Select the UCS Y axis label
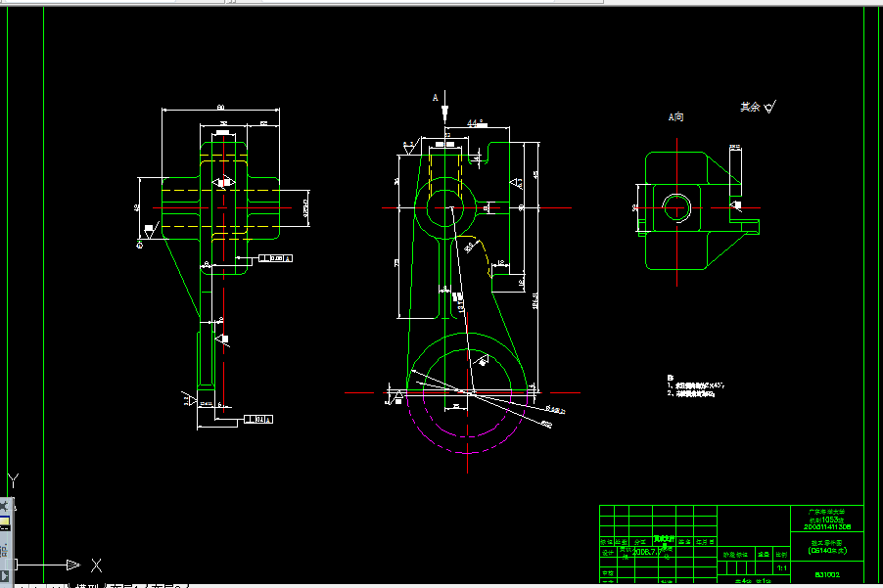 pos(13,481)
